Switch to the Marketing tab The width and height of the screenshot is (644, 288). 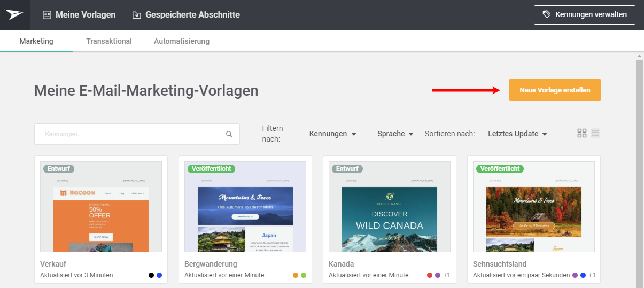[36, 41]
